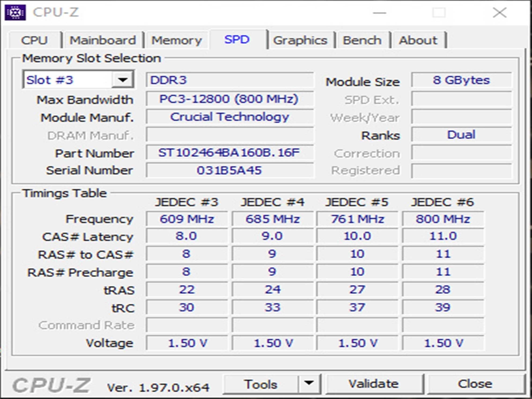Click the empty SPD Ext. field

tap(461, 99)
